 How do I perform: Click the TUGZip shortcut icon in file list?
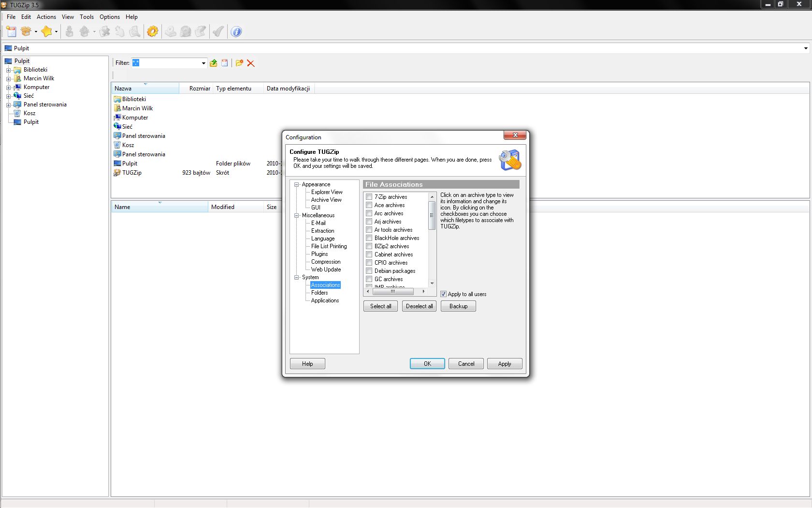pyautogui.click(x=117, y=173)
